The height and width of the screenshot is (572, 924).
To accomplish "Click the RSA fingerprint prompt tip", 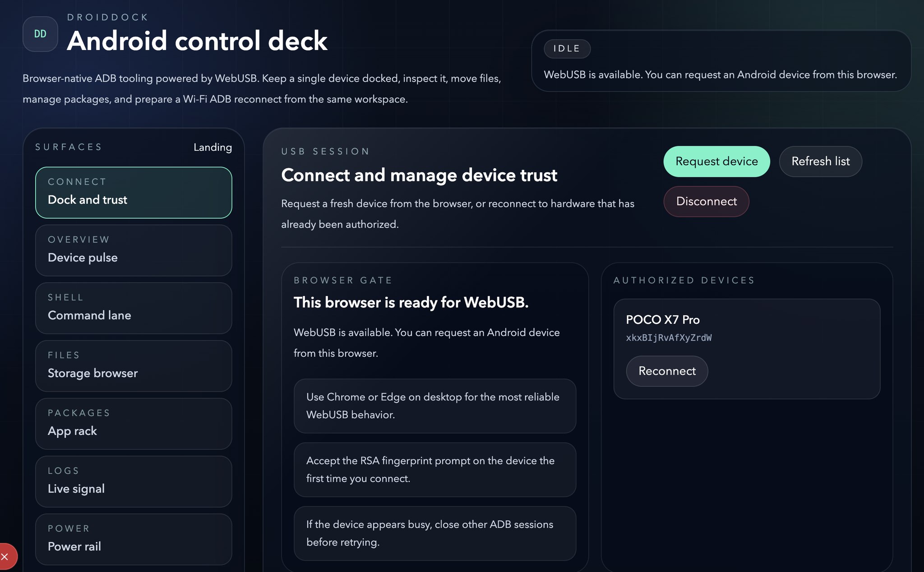I will tap(435, 470).
